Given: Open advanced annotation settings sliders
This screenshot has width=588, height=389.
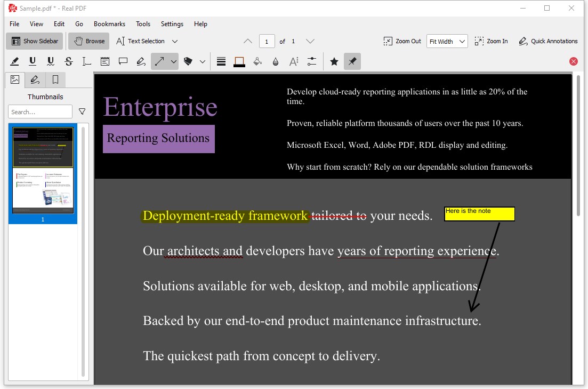Looking at the screenshot, I should 312,61.
